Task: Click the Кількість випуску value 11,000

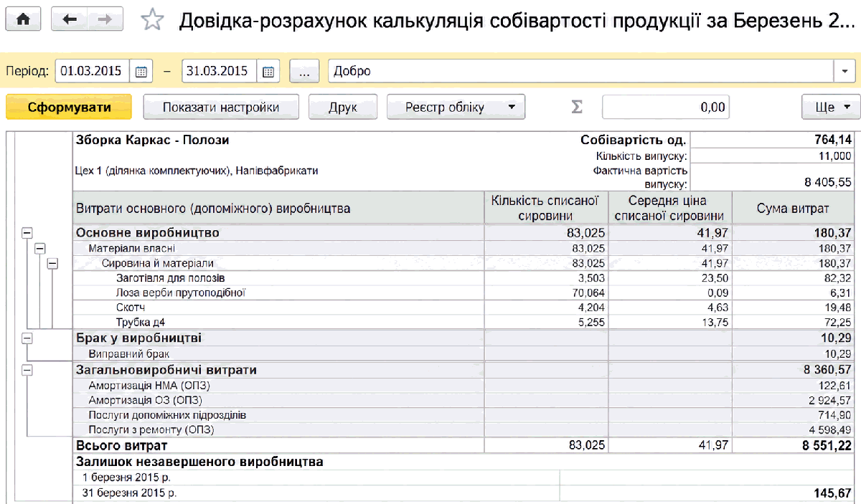Action: coord(834,156)
